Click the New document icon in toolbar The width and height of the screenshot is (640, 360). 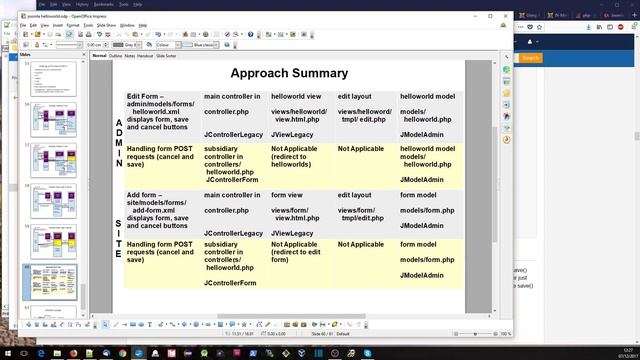pyautogui.click(x=25, y=35)
